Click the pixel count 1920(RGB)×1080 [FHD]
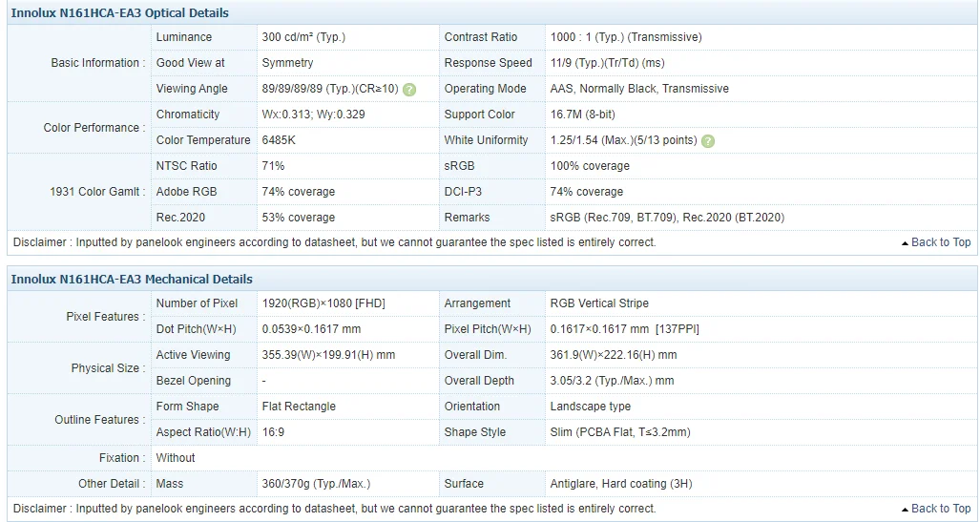 pyautogui.click(x=323, y=303)
